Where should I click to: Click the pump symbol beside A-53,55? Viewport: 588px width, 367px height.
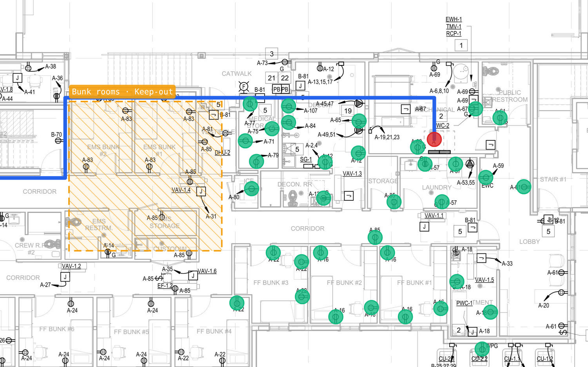(x=470, y=164)
